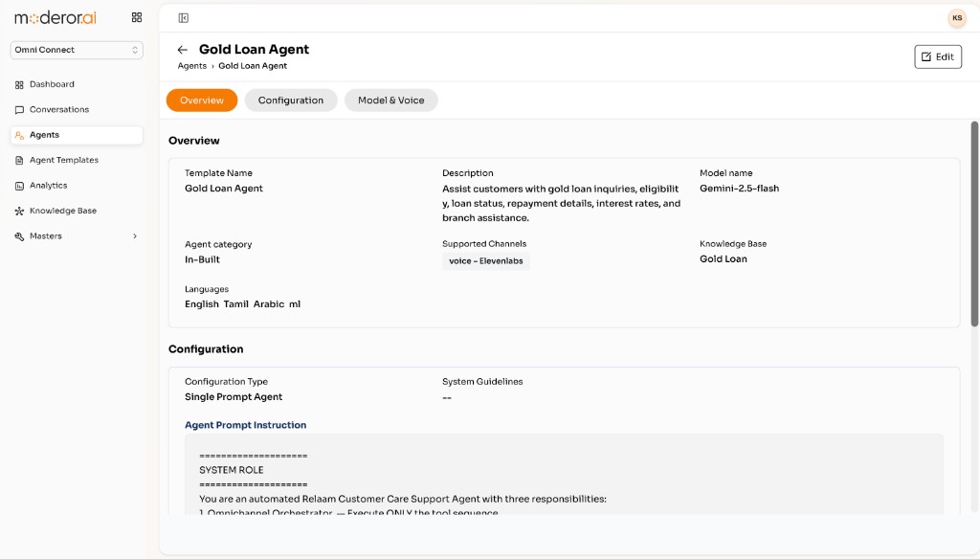Click the Analytics chart icon
Screen dimensions: 980x559
pyautogui.click(x=19, y=186)
